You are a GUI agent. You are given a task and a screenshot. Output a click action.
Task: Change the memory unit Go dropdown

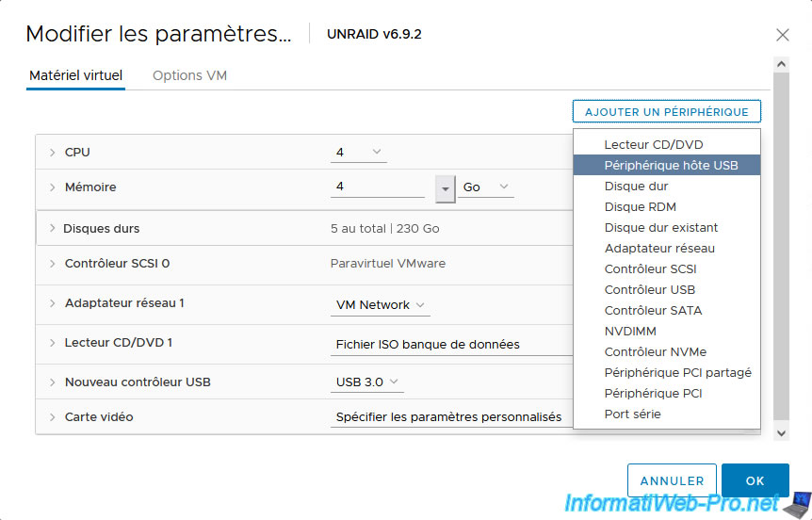[486, 187]
